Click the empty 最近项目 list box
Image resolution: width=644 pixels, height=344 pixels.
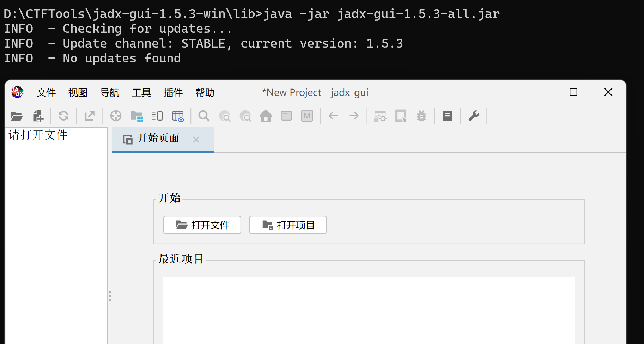pos(369,310)
